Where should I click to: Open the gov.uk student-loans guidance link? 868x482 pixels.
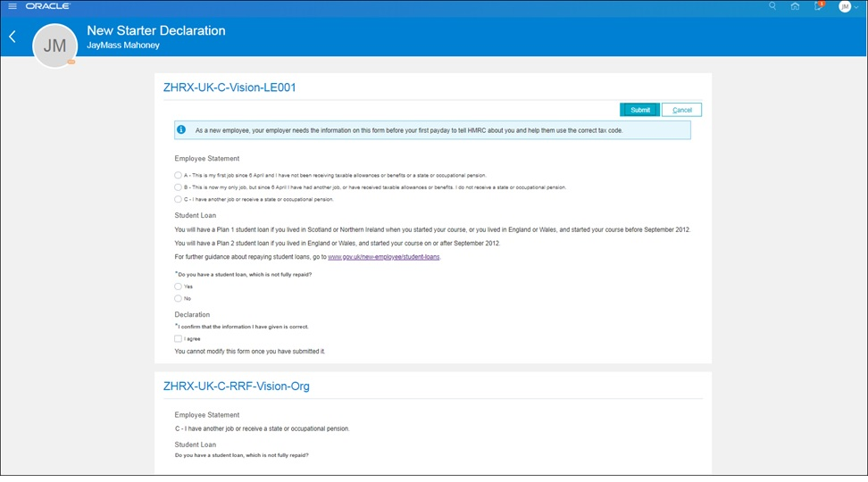coord(384,257)
